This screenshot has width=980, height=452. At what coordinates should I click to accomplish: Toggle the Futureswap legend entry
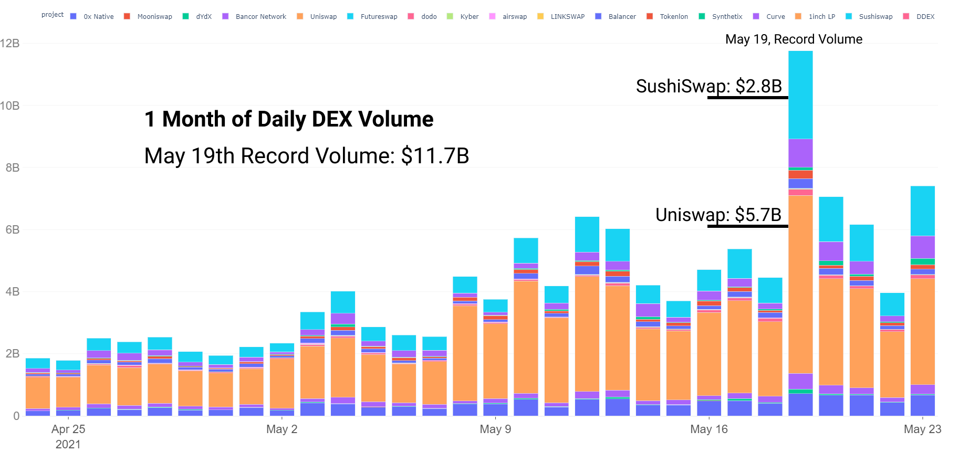[x=372, y=16]
